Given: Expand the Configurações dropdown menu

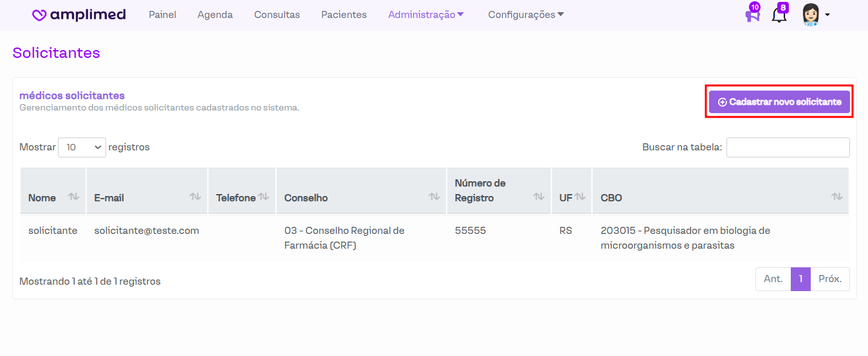Looking at the screenshot, I should (x=526, y=15).
